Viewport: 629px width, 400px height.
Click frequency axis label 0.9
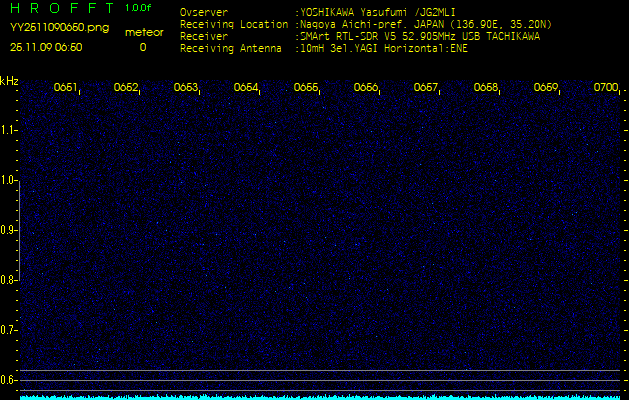pyautogui.click(x=7, y=230)
